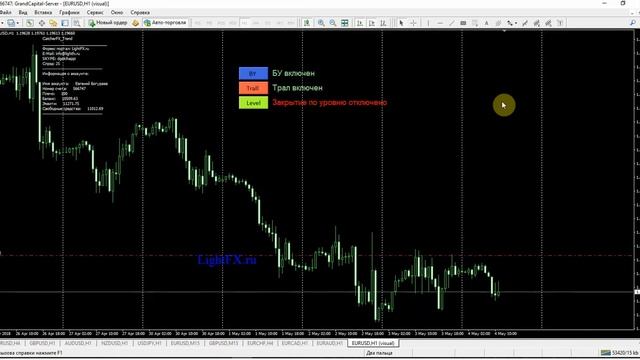This screenshot has width=640, height=360.
Task: Show the Data Window crosshair icon
Action: [x=42, y=23]
